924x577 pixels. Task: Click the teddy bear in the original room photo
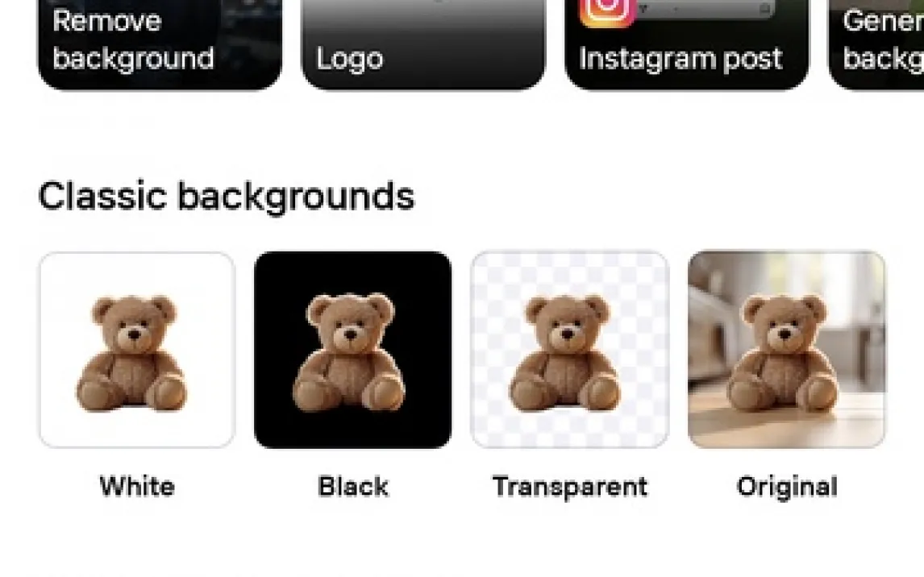(783, 353)
